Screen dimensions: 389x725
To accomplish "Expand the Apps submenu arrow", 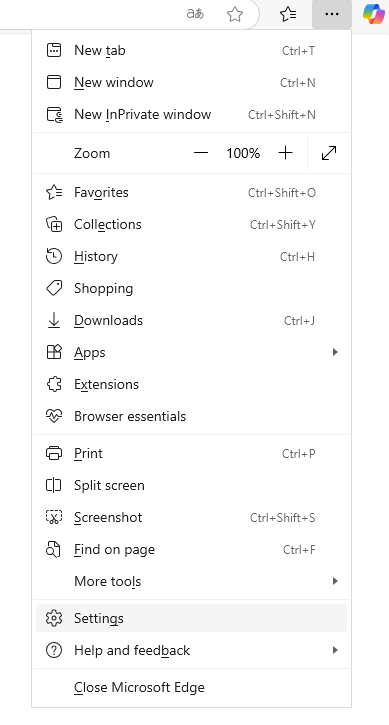I will click(335, 352).
